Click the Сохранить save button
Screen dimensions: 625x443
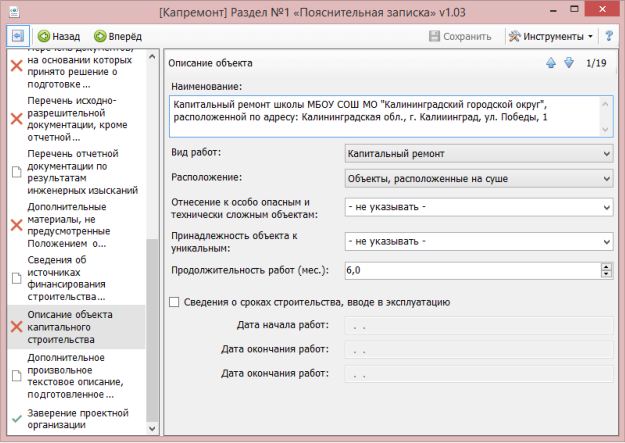pyautogui.click(x=460, y=36)
